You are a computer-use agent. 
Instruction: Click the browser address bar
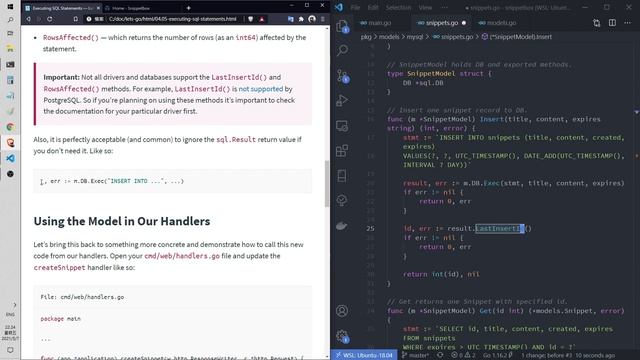[172, 19]
